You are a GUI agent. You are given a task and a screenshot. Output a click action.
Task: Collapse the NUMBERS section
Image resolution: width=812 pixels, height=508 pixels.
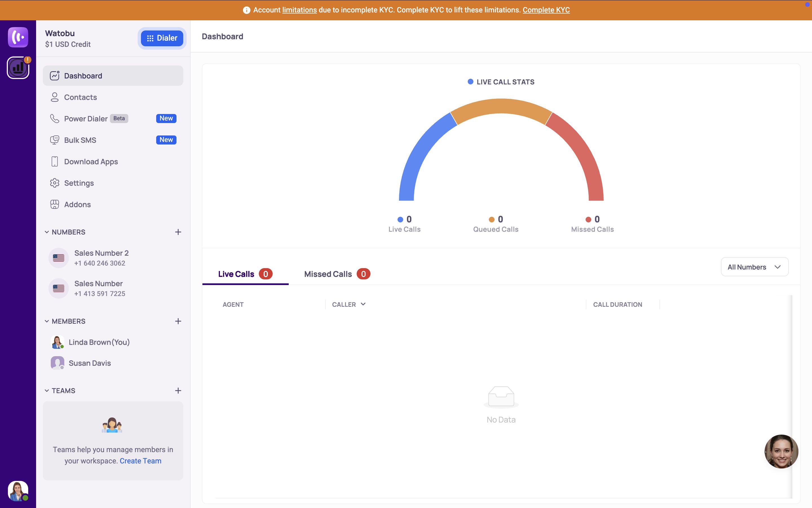click(47, 232)
